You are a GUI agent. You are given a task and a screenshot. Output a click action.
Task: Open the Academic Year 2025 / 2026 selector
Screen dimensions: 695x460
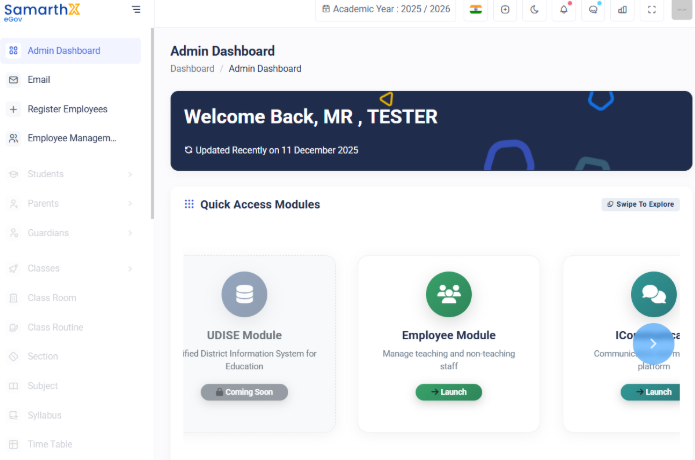pyautogui.click(x=386, y=9)
